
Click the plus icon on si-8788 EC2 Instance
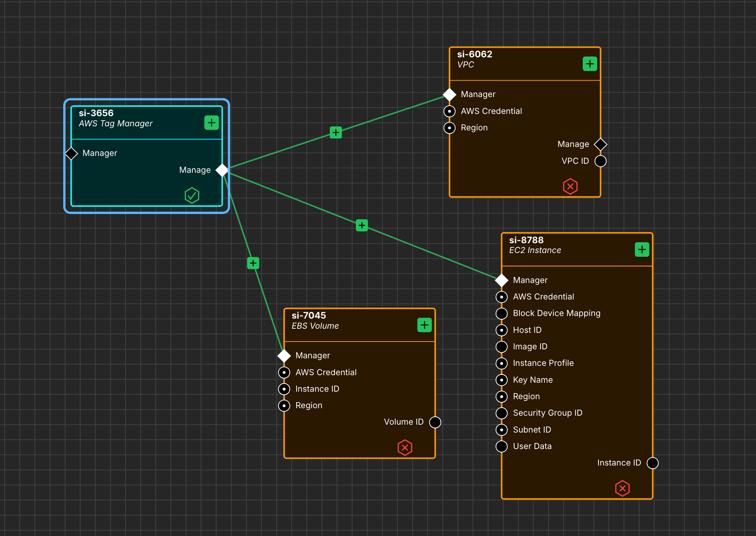[642, 249]
